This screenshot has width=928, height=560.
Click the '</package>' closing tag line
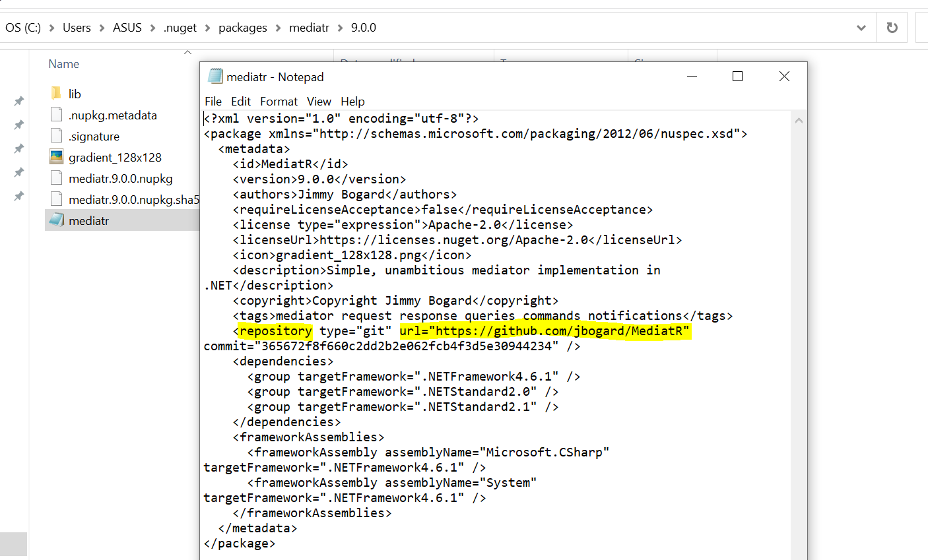pos(240,544)
